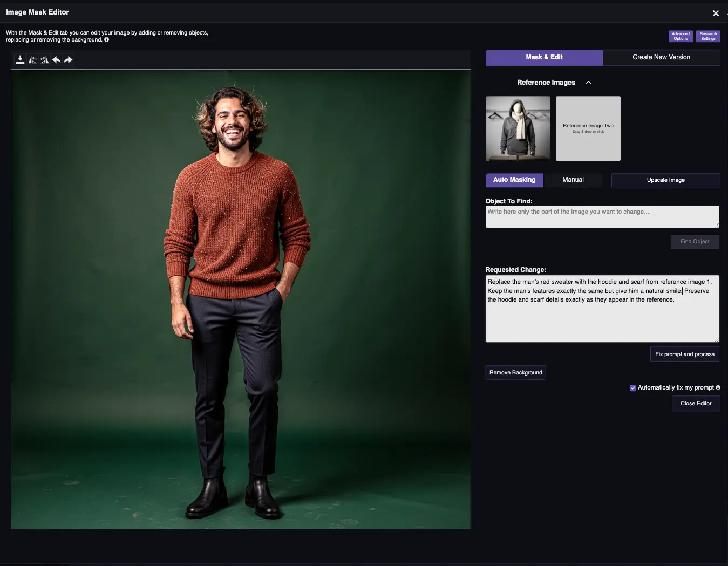Image resolution: width=728 pixels, height=566 pixels.
Task: Close the Image Mask Editor with the X
Action: [x=716, y=13]
